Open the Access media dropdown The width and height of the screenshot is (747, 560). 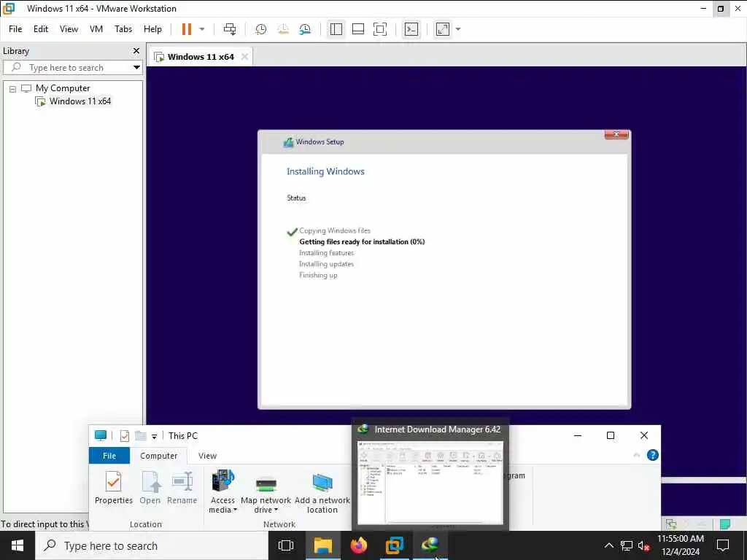click(222, 492)
